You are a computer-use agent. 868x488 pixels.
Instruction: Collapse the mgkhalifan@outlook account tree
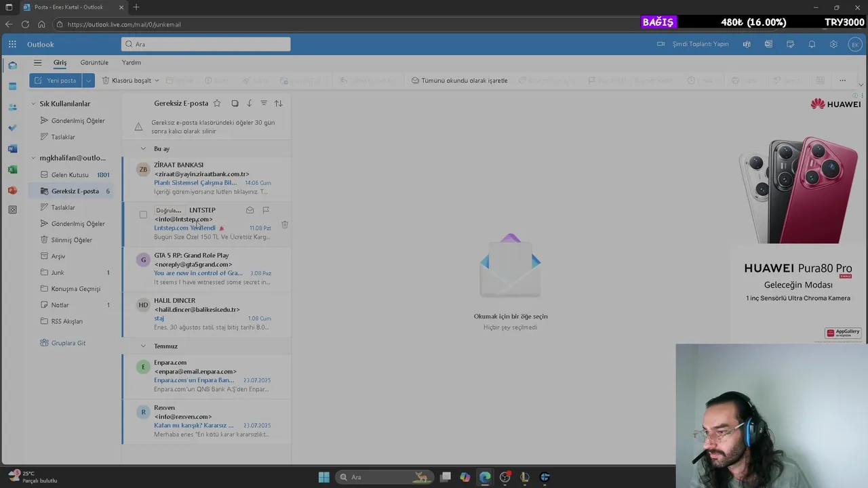(33, 158)
